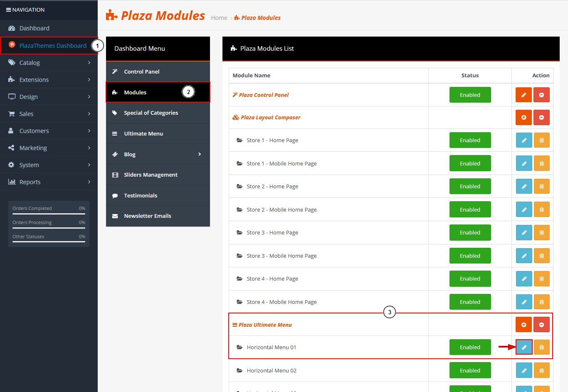568x392 pixels.
Task: Toggle Enabled status of Store 3 - Home Page
Action: 470,232
